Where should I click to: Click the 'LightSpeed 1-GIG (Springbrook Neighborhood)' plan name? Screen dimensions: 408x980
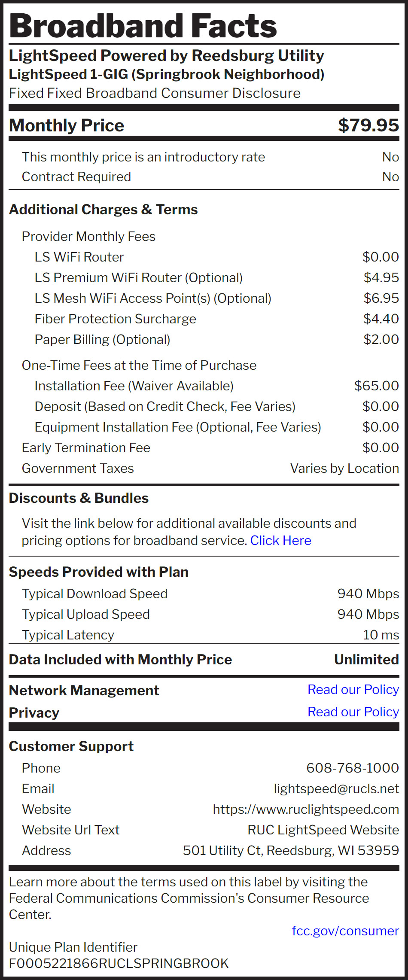click(x=167, y=74)
